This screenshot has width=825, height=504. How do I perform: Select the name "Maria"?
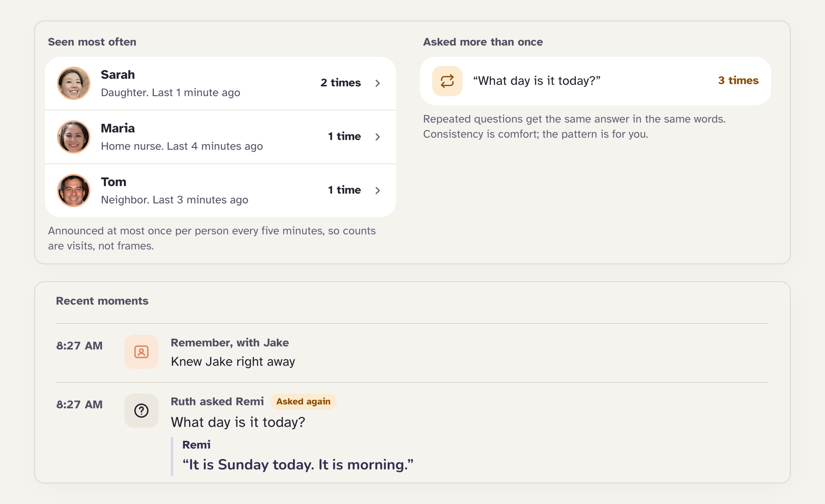(x=118, y=128)
